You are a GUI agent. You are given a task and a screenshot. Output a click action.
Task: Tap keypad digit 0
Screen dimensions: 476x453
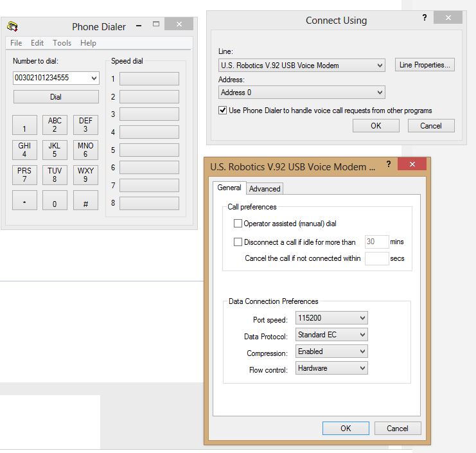(55, 200)
